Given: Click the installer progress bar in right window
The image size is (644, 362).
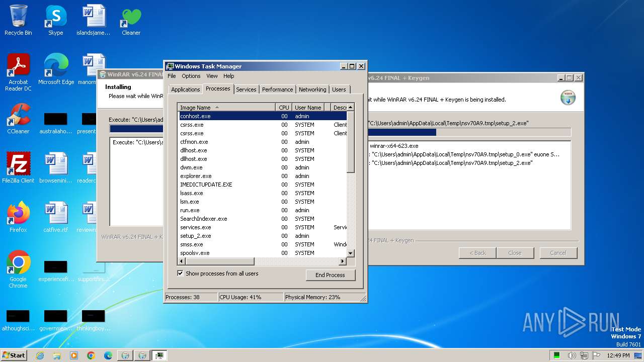Looking at the screenshot, I should [469, 132].
